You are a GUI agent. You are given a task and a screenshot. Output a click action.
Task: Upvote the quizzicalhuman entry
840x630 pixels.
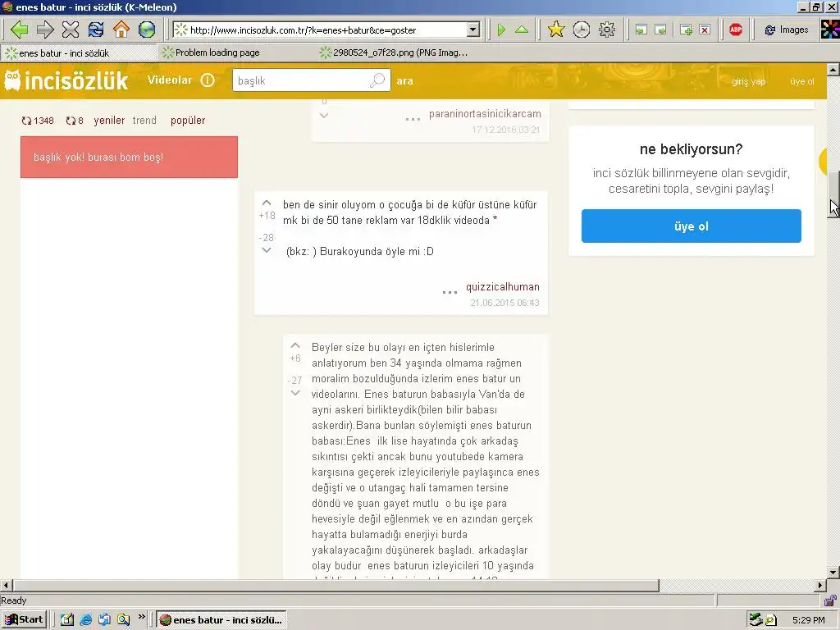coord(267,203)
